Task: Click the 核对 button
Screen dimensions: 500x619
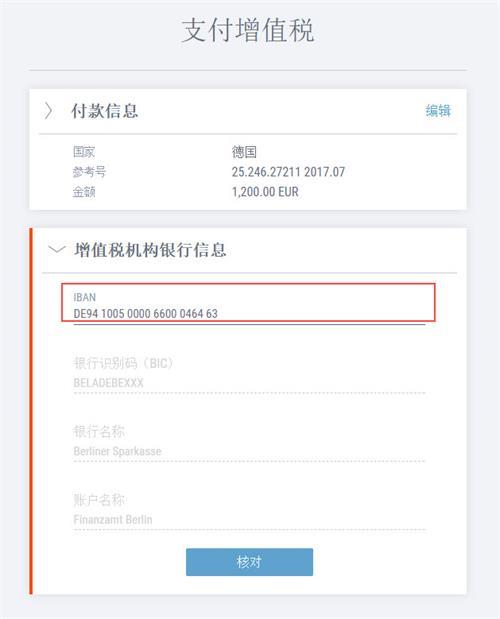Action: (249, 562)
